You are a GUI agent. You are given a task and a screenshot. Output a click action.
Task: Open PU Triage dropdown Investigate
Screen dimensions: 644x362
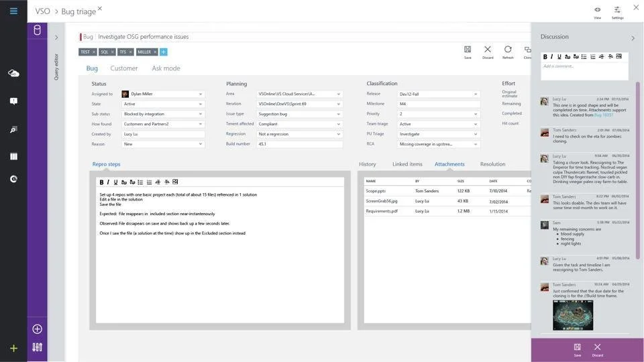tap(439, 134)
